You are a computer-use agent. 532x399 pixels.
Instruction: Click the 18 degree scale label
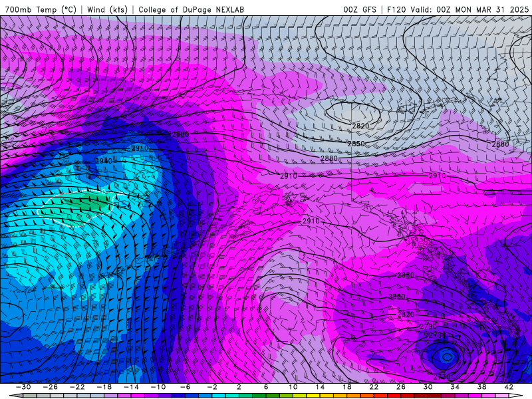tap(346, 387)
